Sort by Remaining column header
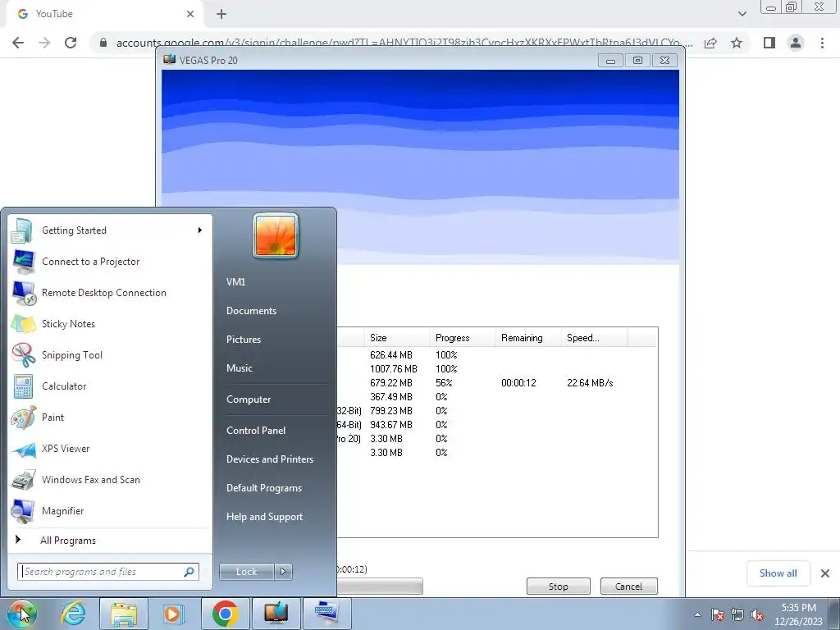840x630 pixels. coord(528,338)
